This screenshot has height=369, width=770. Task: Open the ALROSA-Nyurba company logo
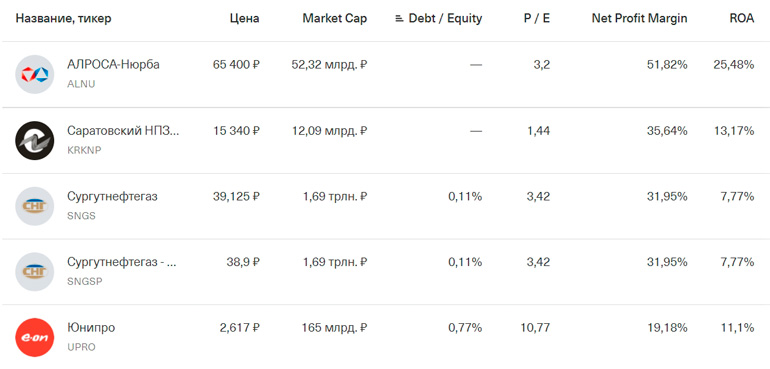coord(34,74)
